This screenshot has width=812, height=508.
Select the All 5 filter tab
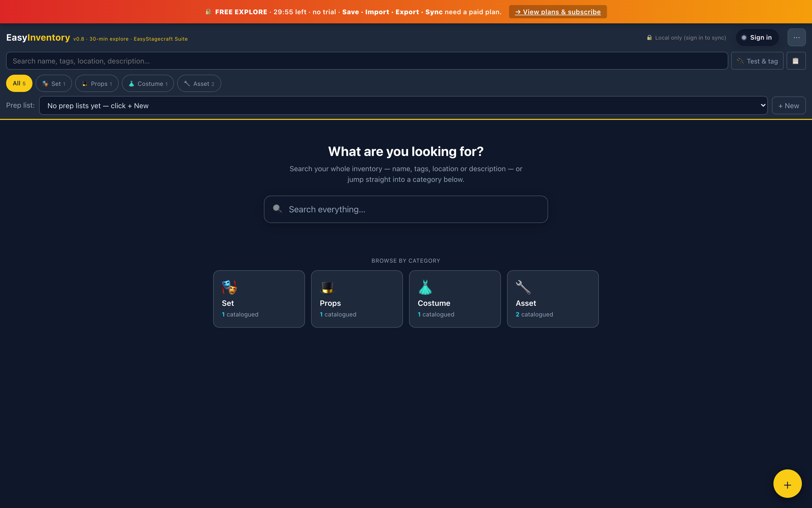pyautogui.click(x=19, y=83)
